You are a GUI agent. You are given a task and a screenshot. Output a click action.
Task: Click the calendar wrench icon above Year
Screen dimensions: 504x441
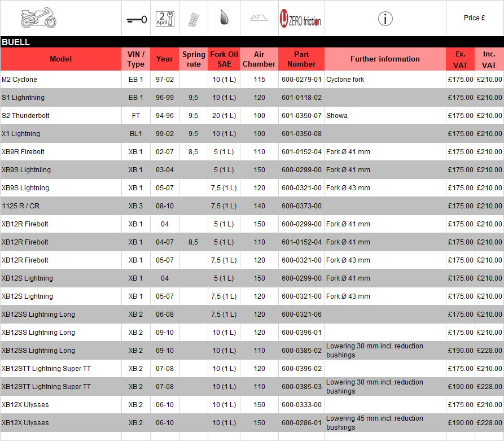(x=165, y=19)
